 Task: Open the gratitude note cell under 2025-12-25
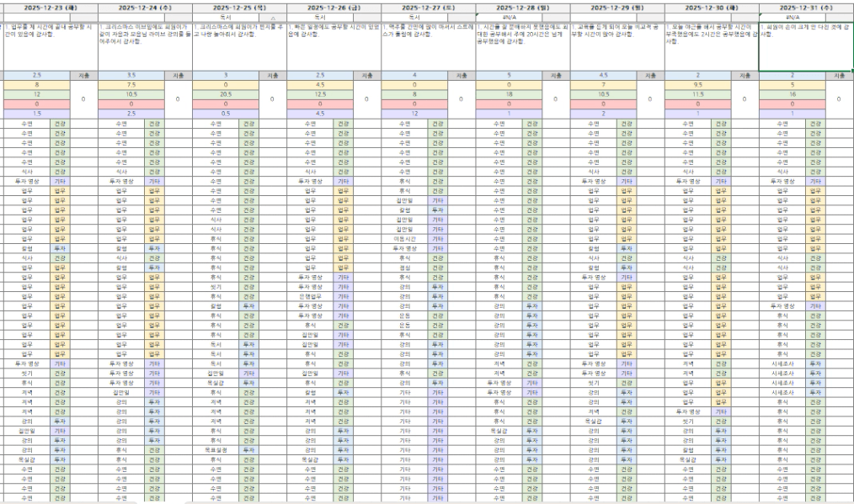(240, 47)
